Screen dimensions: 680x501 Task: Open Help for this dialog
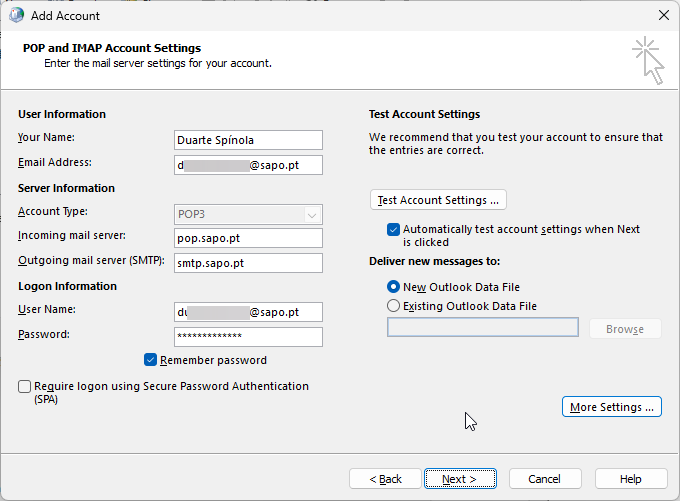630,479
